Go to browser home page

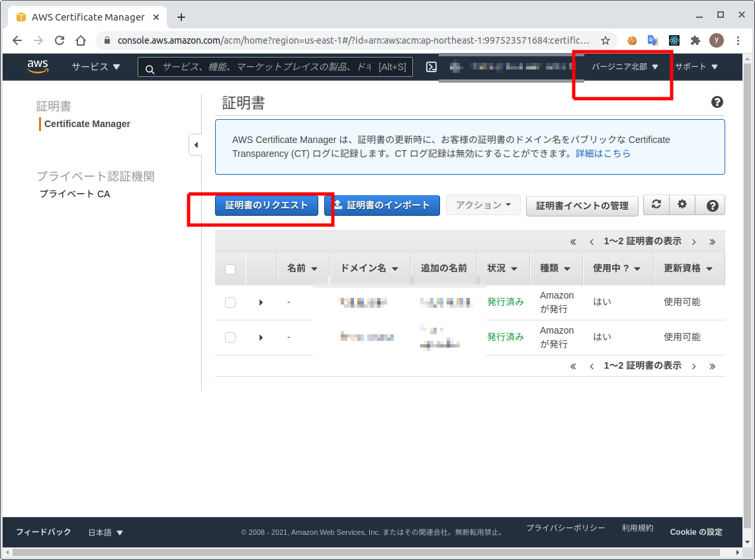[x=81, y=40]
